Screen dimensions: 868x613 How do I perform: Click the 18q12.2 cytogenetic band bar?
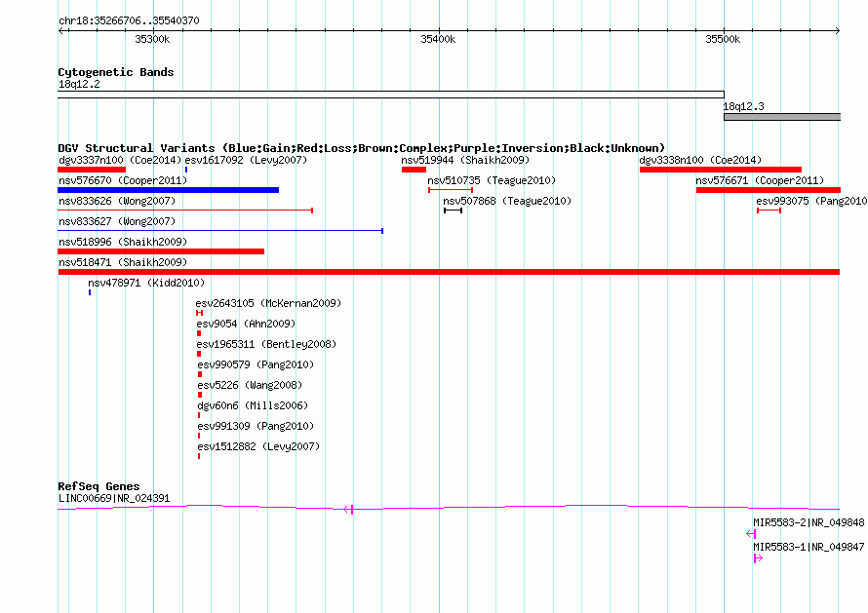click(x=391, y=95)
